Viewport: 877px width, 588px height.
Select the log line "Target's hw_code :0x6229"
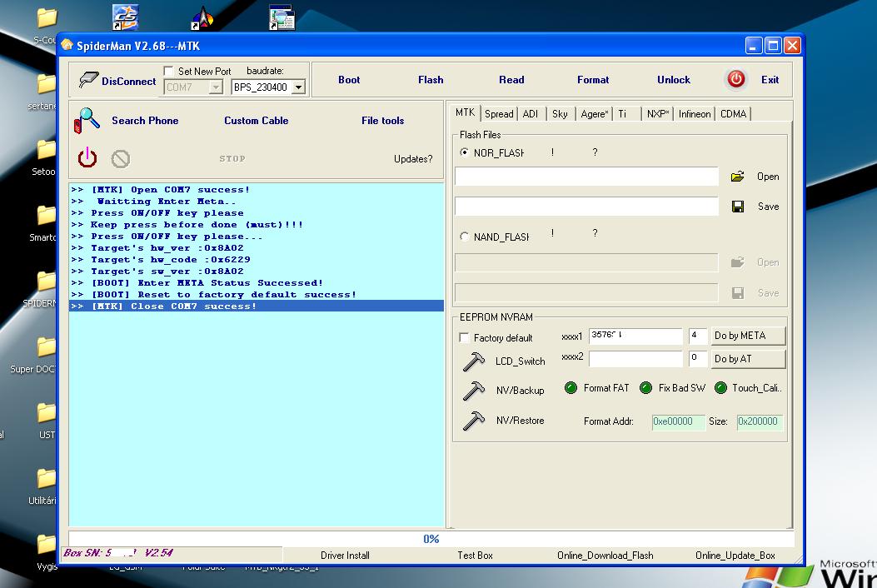(x=257, y=260)
